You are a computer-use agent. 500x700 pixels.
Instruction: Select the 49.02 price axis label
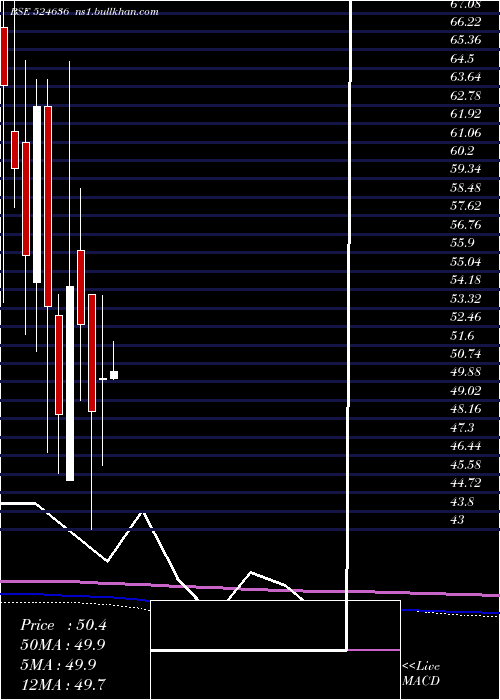466,391
